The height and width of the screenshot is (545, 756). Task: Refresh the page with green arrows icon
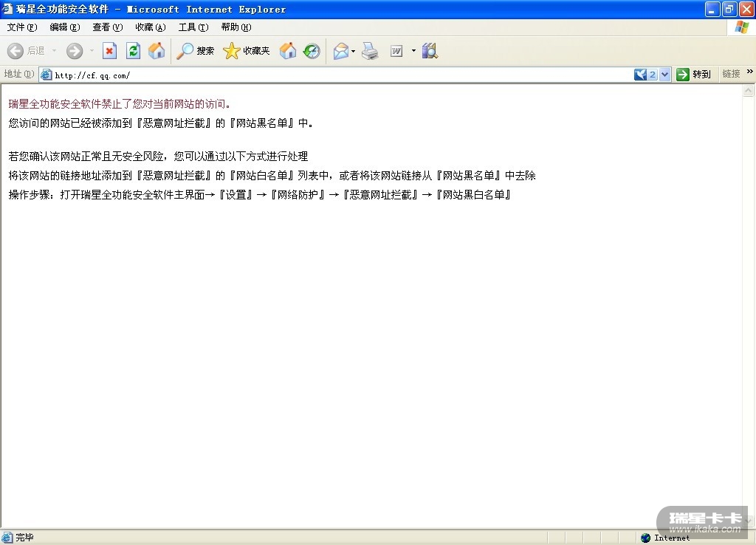pos(133,51)
